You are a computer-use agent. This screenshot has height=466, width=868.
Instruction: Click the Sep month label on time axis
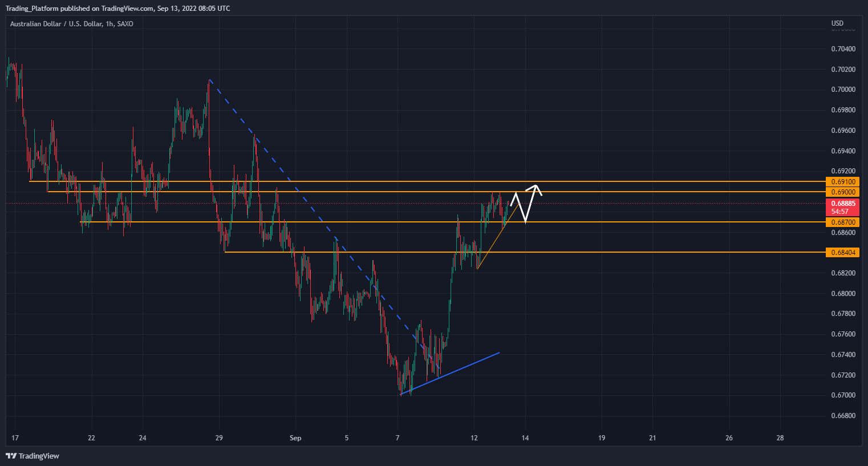pos(295,438)
